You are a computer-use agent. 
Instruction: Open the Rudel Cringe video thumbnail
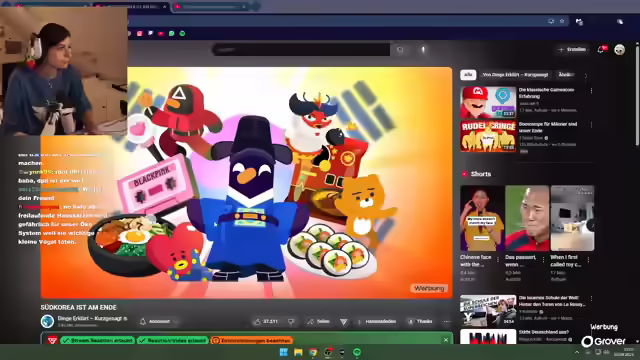click(x=488, y=136)
